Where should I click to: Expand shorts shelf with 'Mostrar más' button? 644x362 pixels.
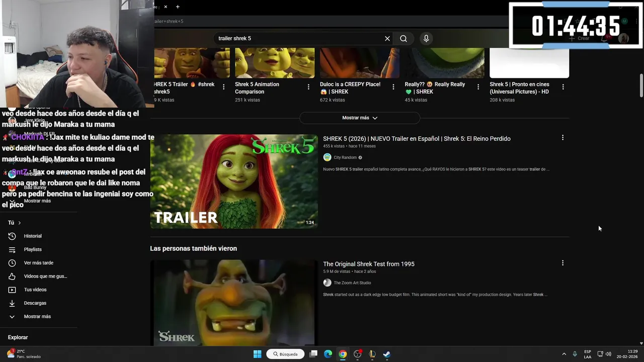[360, 118]
